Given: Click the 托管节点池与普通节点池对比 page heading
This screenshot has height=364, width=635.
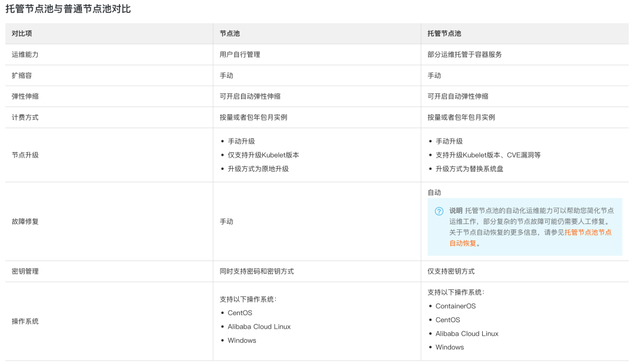Looking at the screenshot, I should pos(68,9).
